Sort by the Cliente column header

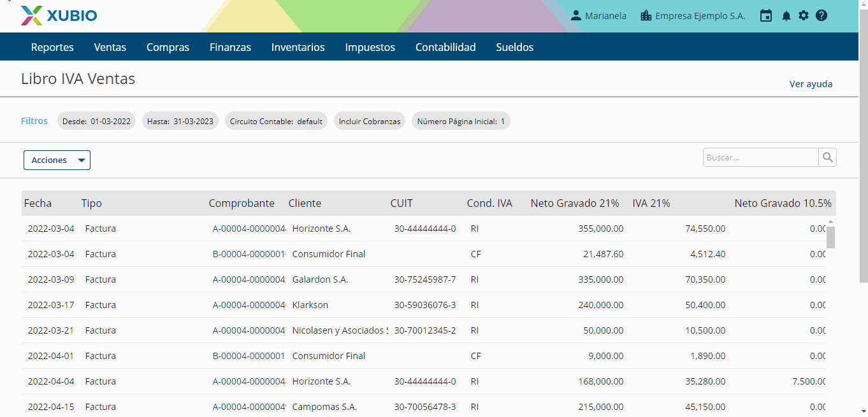pos(305,203)
